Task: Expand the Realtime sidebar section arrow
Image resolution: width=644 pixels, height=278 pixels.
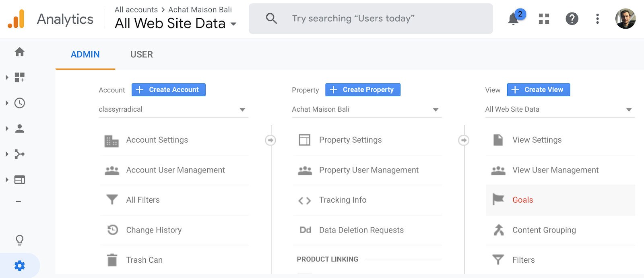Action: coord(7,103)
